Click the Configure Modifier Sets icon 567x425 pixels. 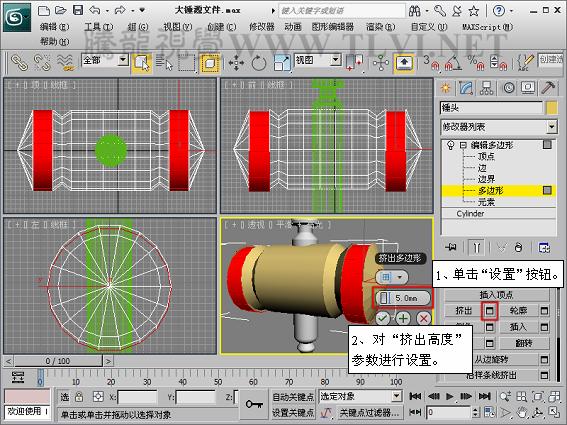[544, 247]
